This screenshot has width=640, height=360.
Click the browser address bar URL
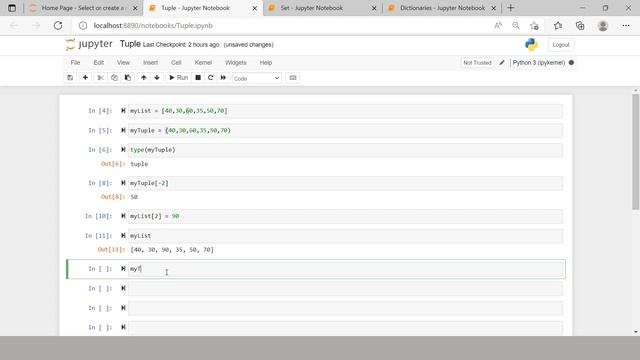(153, 25)
